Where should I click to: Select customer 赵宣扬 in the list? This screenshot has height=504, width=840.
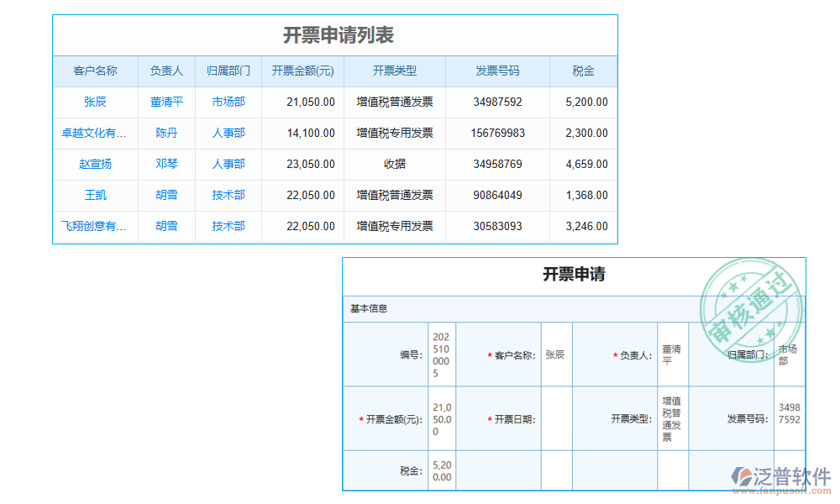pos(95,164)
